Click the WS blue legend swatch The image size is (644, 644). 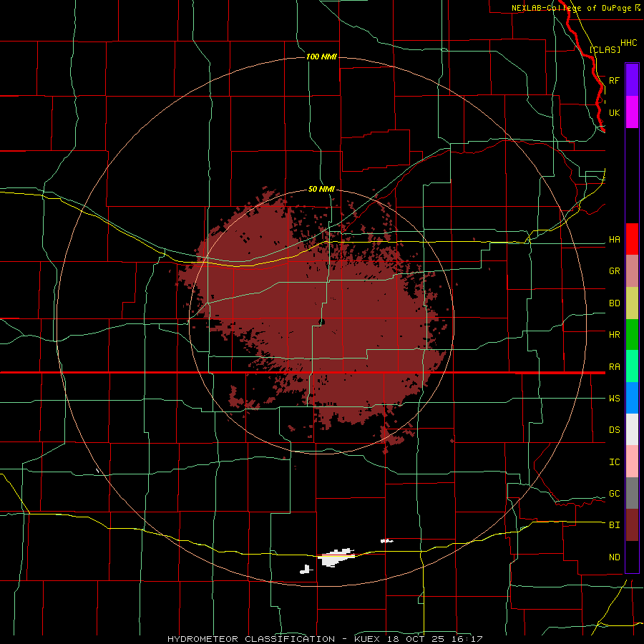[632, 398]
